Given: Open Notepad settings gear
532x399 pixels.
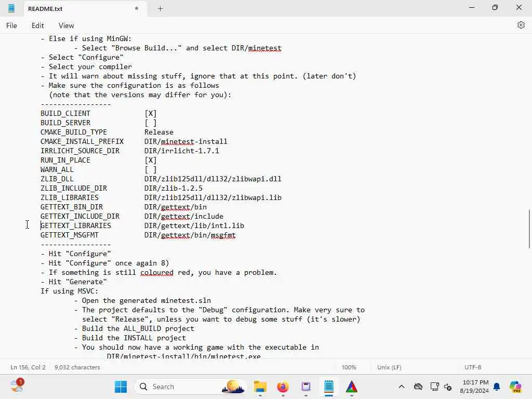Looking at the screenshot, I should [521, 25].
